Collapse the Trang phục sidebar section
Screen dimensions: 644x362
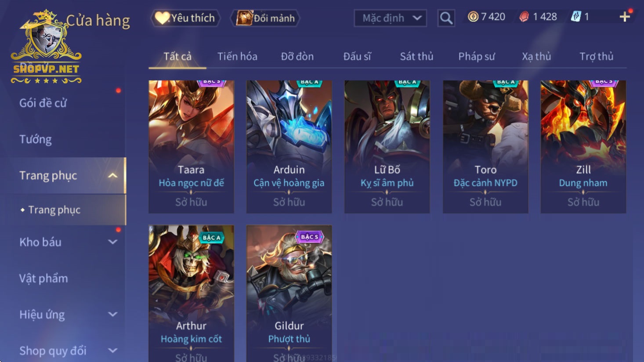(113, 176)
